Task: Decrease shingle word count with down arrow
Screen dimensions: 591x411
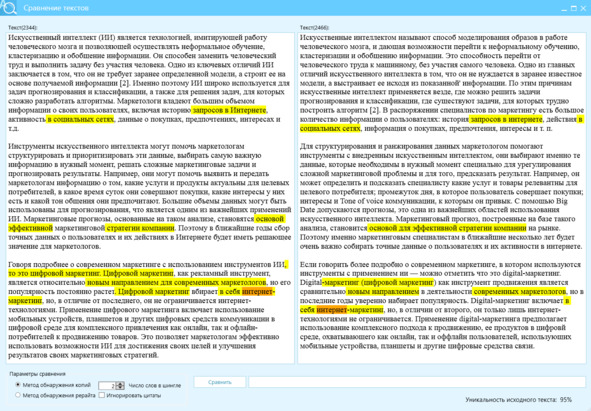Action: [x=120, y=387]
